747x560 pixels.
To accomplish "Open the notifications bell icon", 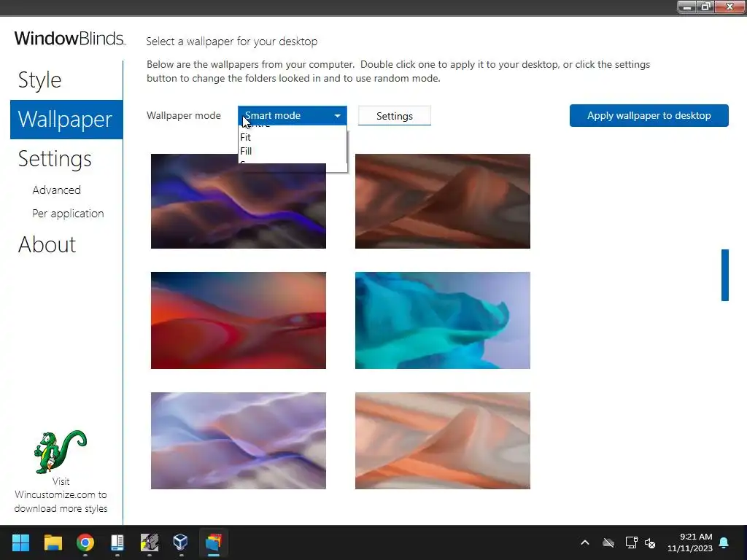I will [x=724, y=542].
